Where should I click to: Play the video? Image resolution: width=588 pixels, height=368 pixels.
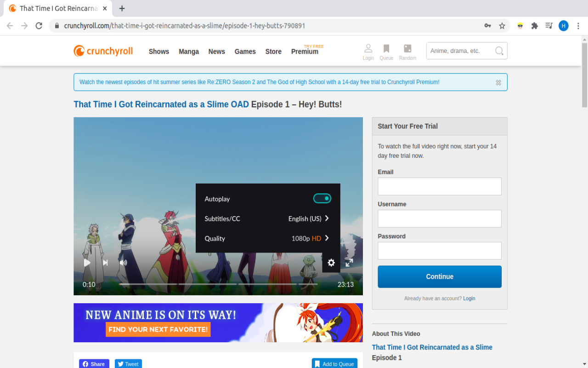coord(87,263)
